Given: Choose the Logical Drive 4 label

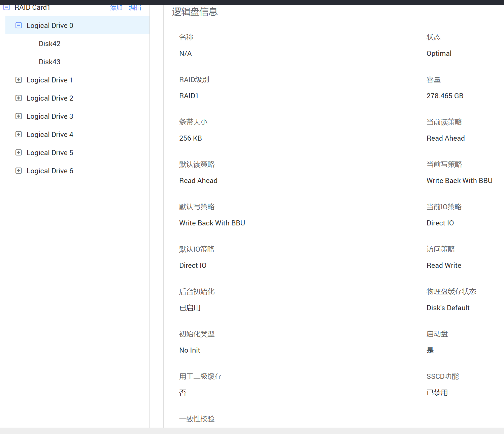Looking at the screenshot, I should 50,135.
